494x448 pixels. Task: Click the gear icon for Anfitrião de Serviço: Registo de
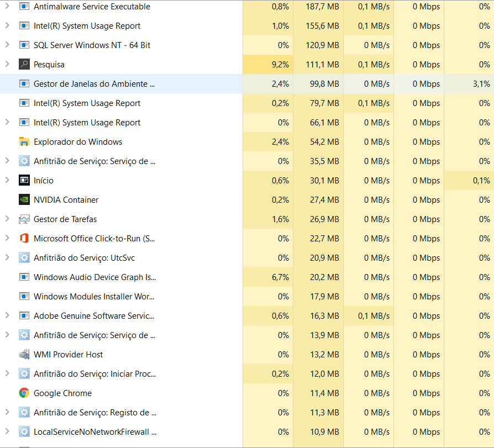[24, 413]
